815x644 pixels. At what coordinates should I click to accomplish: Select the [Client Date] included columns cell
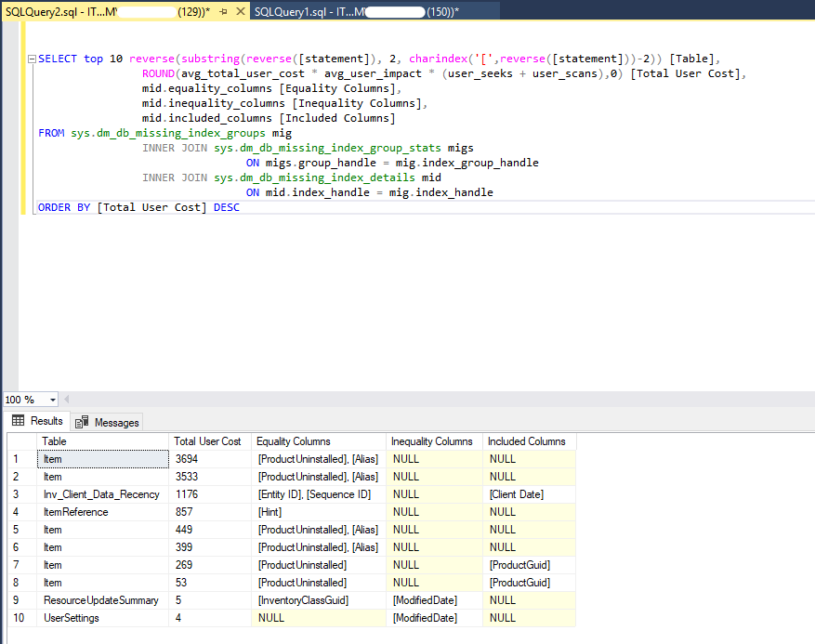(x=516, y=494)
